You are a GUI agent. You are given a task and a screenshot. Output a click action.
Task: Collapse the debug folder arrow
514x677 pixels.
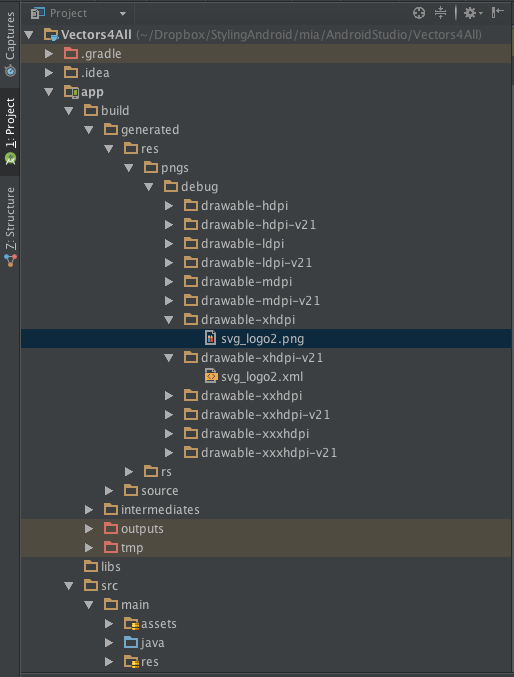click(x=149, y=187)
